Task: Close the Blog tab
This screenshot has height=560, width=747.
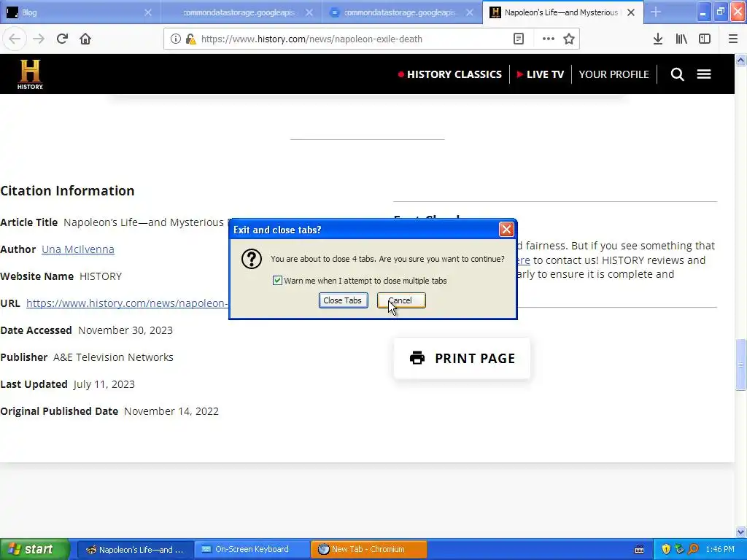Action: coord(148,12)
